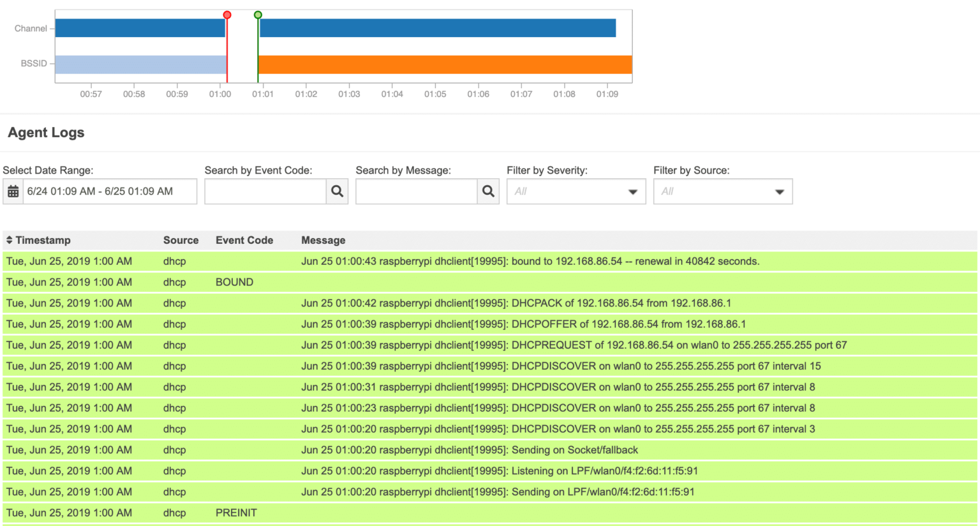This screenshot has height=526, width=980.
Task: Select the red disconnect marker on timeline
Action: (x=227, y=15)
